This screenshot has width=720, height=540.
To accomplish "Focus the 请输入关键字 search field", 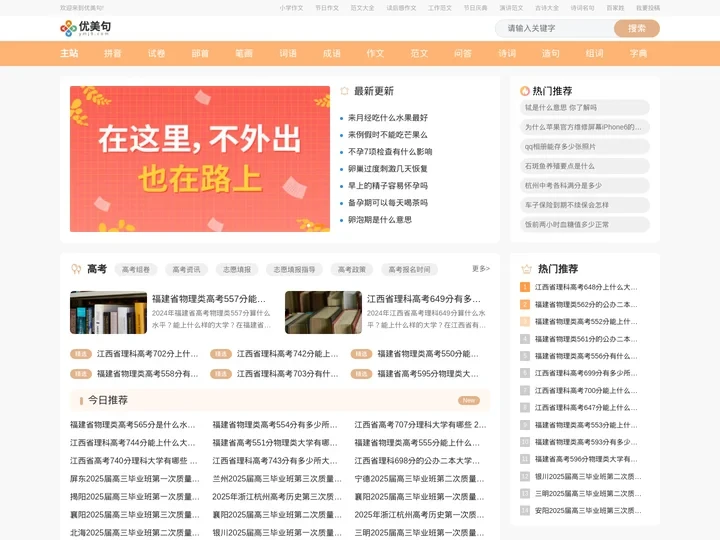I will coord(555,28).
